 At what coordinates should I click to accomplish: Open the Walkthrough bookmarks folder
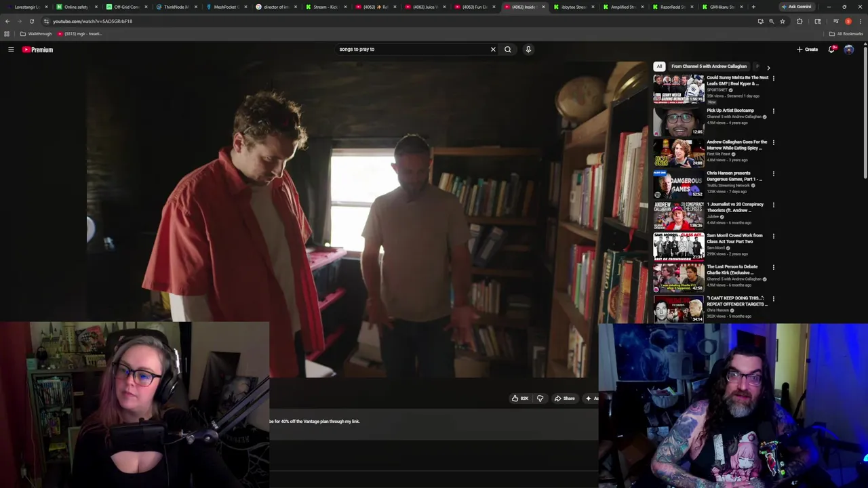(x=36, y=34)
